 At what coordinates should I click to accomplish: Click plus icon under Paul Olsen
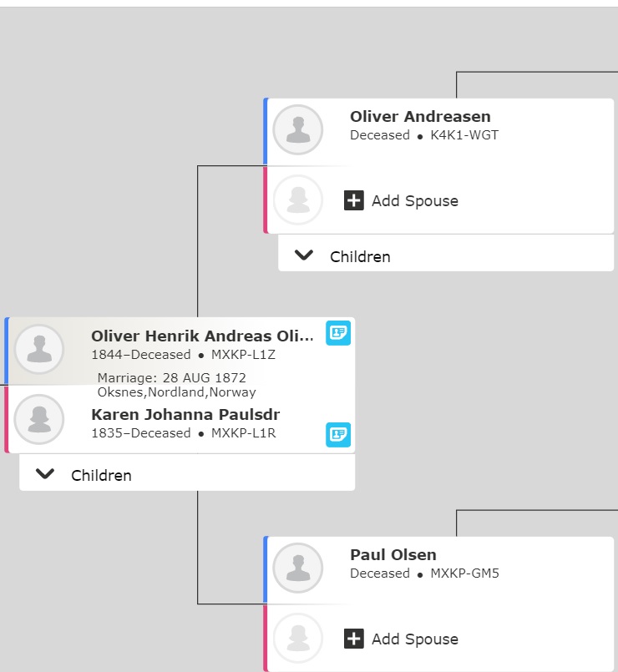[354, 639]
